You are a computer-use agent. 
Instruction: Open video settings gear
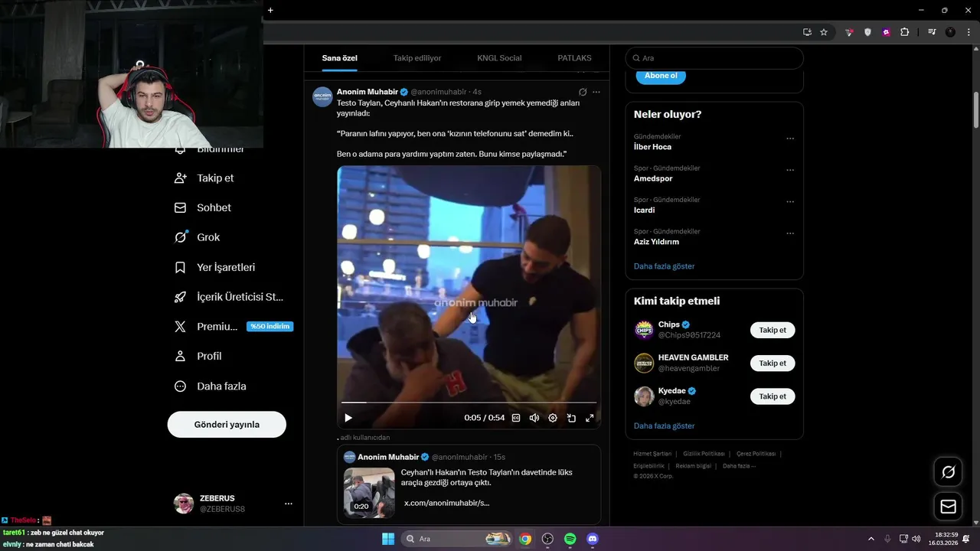point(553,418)
